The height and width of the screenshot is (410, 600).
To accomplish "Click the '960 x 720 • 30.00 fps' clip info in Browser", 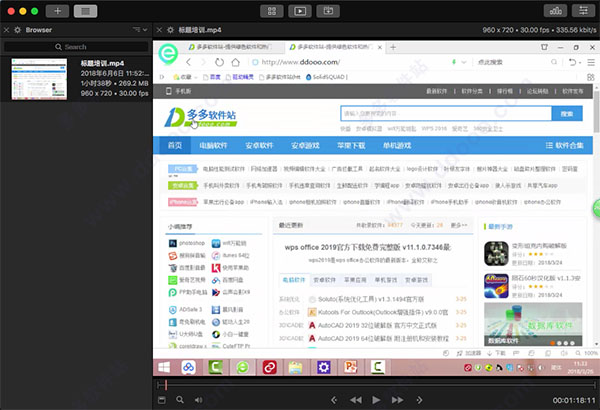I will click(114, 93).
